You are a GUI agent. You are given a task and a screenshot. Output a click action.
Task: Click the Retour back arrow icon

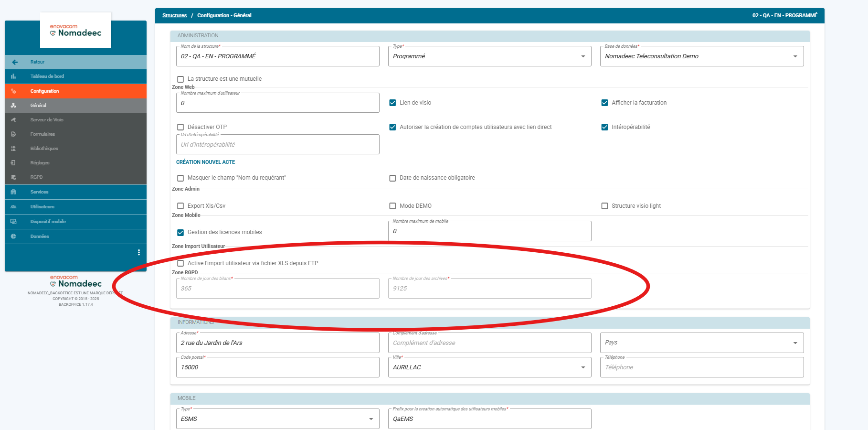(x=15, y=62)
